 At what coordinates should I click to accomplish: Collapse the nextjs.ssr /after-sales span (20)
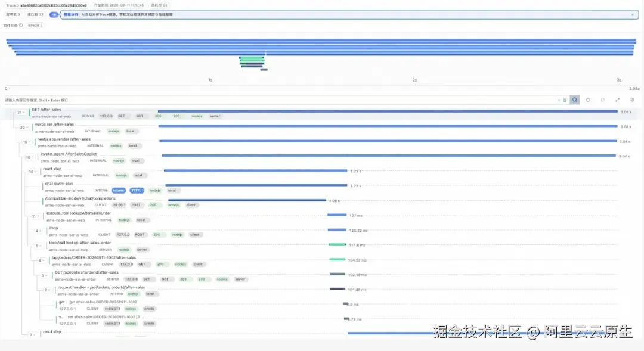(x=24, y=128)
